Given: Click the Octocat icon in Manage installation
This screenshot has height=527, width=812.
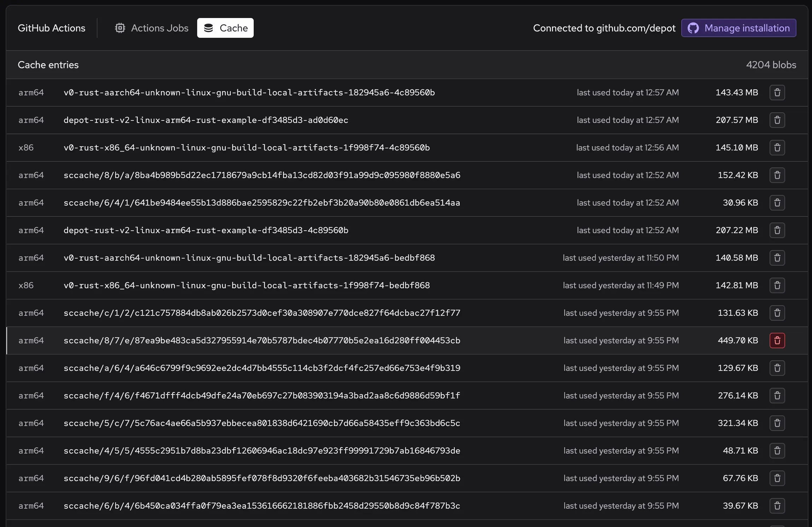Looking at the screenshot, I should [693, 28].
